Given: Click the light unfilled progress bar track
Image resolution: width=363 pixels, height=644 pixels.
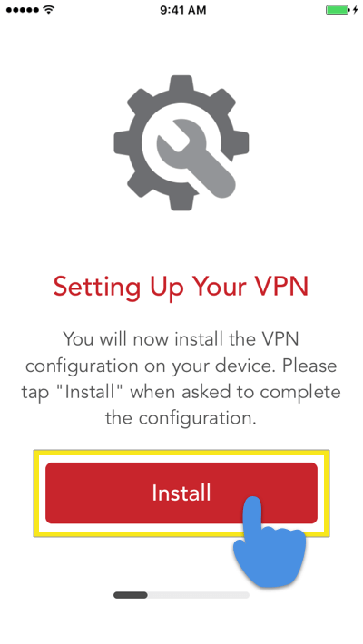Looking at the screenshot, I should pos(198,595).
